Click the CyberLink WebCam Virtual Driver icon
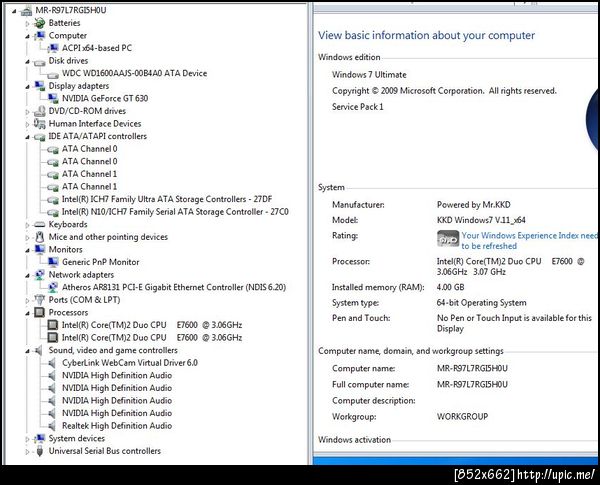The height and width of the screenshot is (485, 600). pos(52,363)
